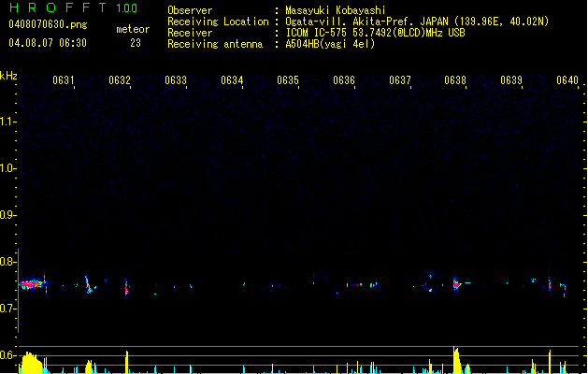The image size is (588, 374).
Task: Click the Receiver label
Action: click(190, 33)
